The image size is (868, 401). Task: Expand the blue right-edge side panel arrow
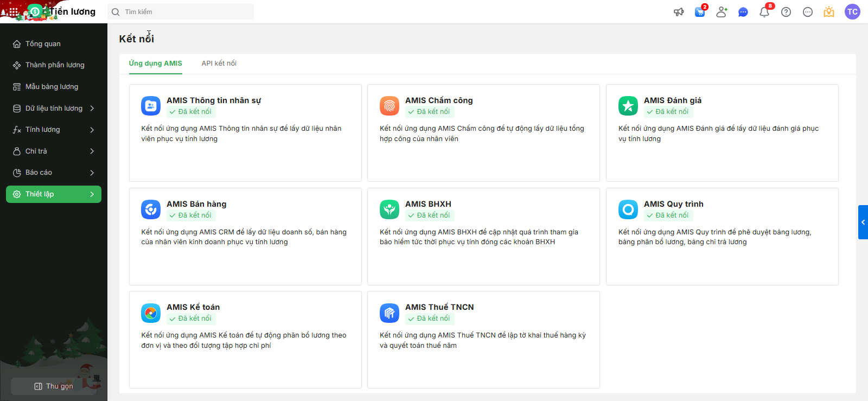(863, 222)
